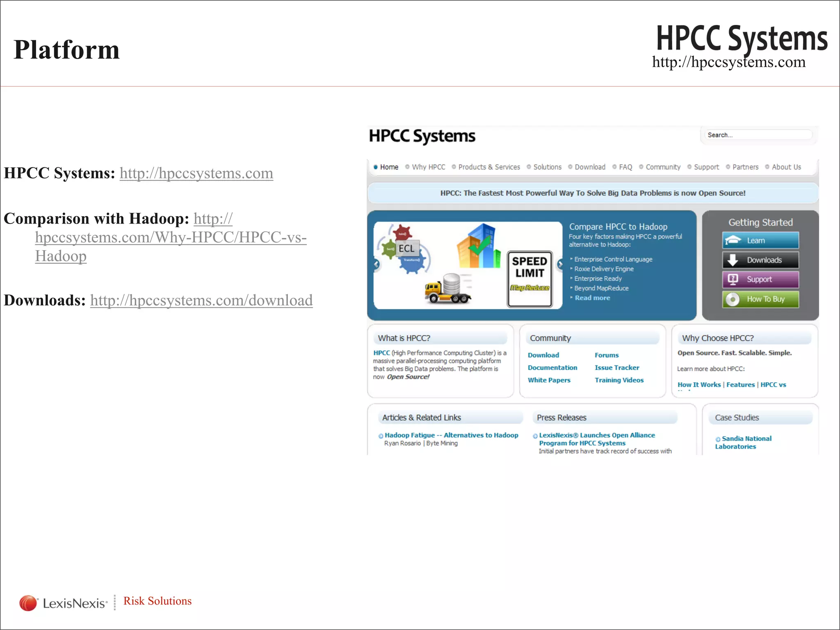Open LexisNexis Launches Open Alliance press release
This screenshot has height=630, width=840.
[597, 439]
